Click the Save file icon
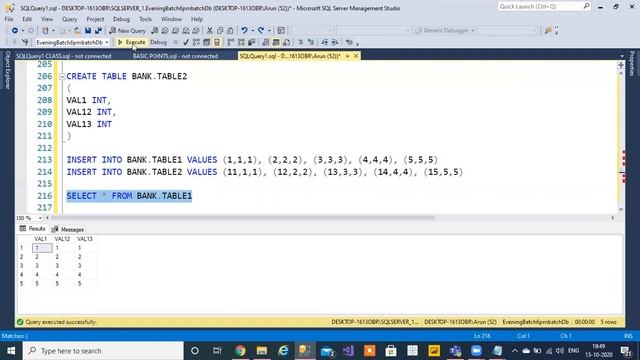The height and width of the screenshot is (360, 640). (88, 31)
